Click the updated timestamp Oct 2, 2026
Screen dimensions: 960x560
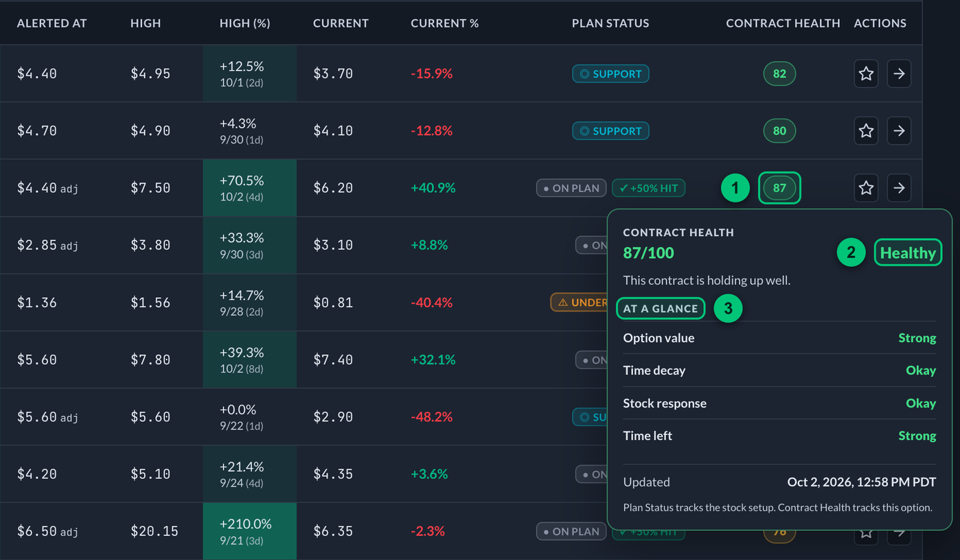pyautogui.click(x=862, y=482)
